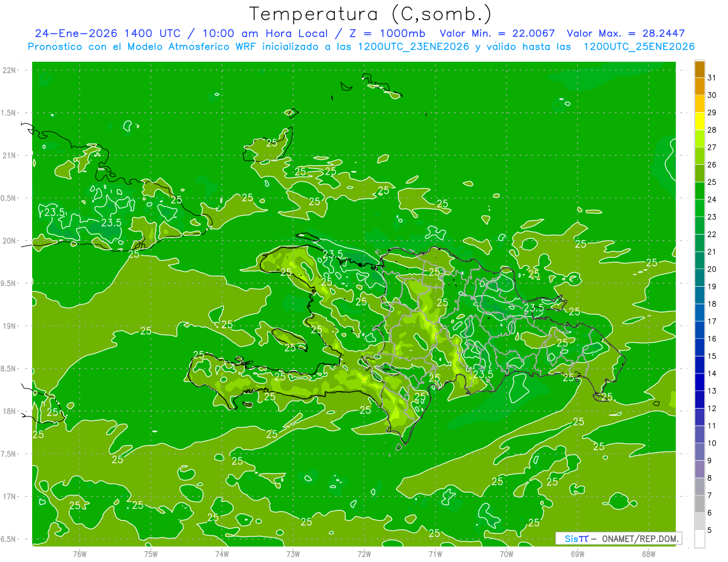Click the legend value 20 on color scale
This screenshot has width=728, height=562.
point(712,269)
